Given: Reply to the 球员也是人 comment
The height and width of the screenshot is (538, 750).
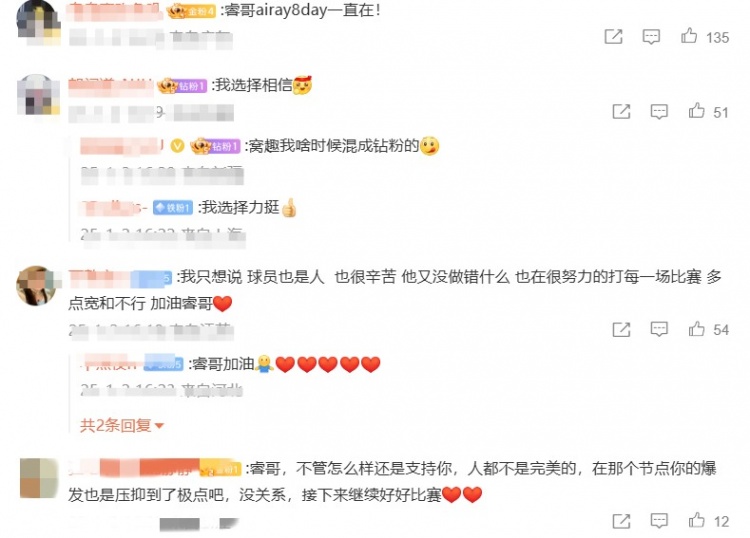Looking at the screenshot, I should pos(659,329).
